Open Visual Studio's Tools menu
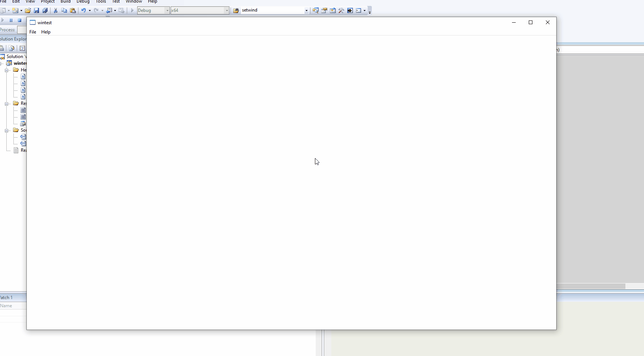The height and width of the screenshot is (356, 644). 101,1
